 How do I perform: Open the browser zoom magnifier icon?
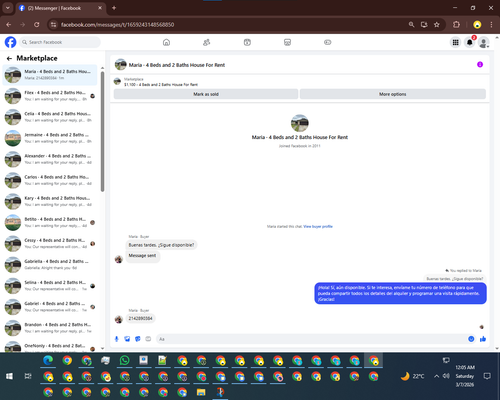click(x=411, y=24)
